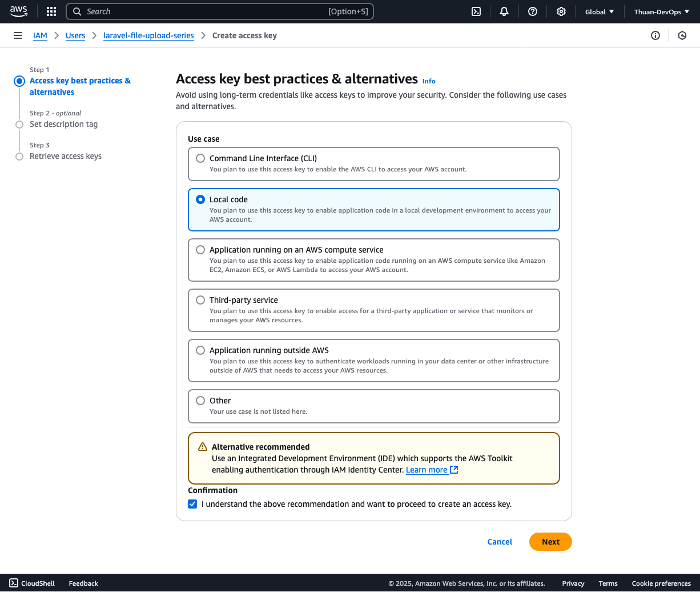The width and height of the screenshot is (700, 592).
Task: Open the info panel circle icon
Action: [655, 35]
